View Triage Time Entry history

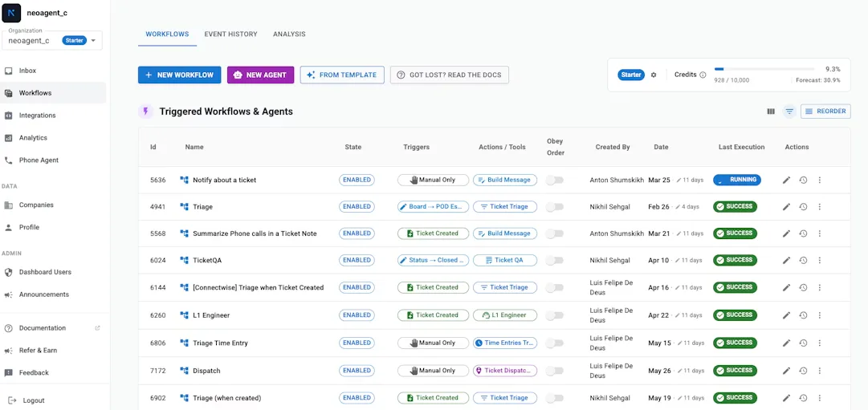pos(803,343)
